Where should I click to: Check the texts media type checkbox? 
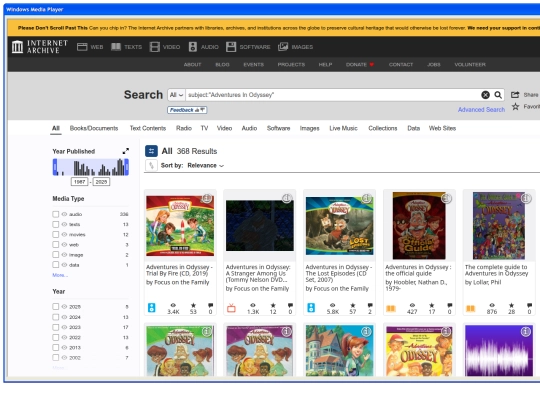click(x=56, y=224)
